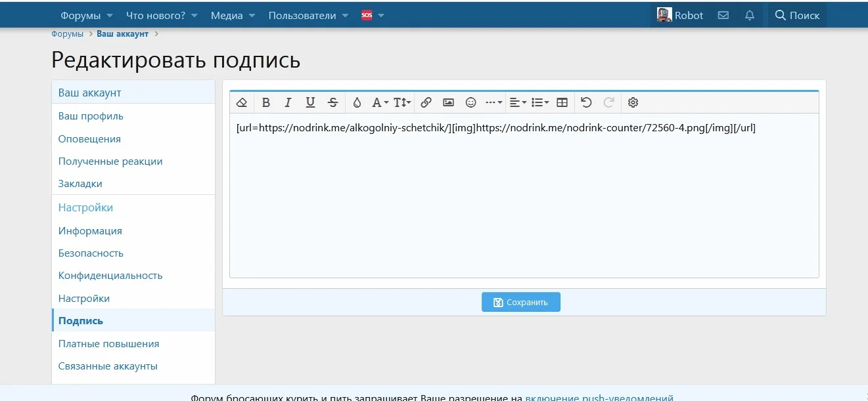Open Закладки in sidebar

(80, 184)
